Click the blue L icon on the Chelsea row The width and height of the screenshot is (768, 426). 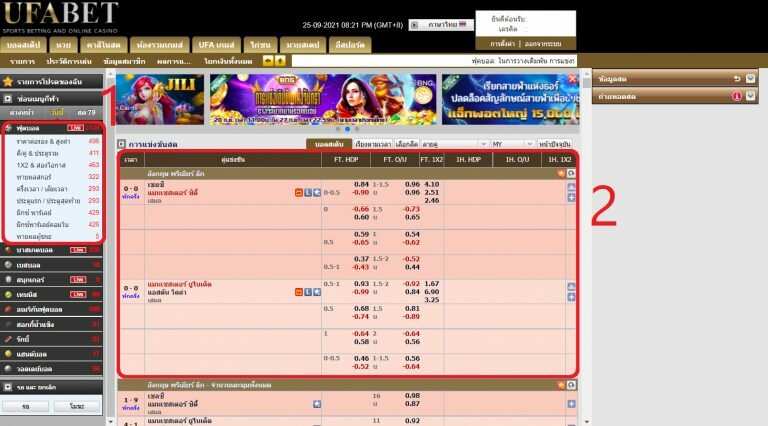(308, 192)
